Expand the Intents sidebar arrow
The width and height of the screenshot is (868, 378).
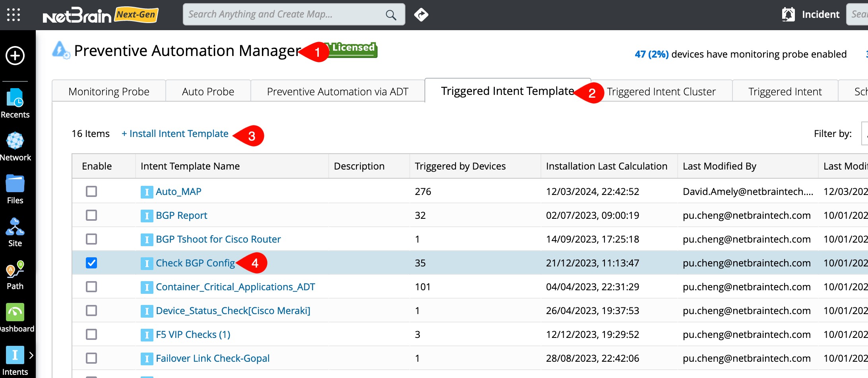[31, 355]
